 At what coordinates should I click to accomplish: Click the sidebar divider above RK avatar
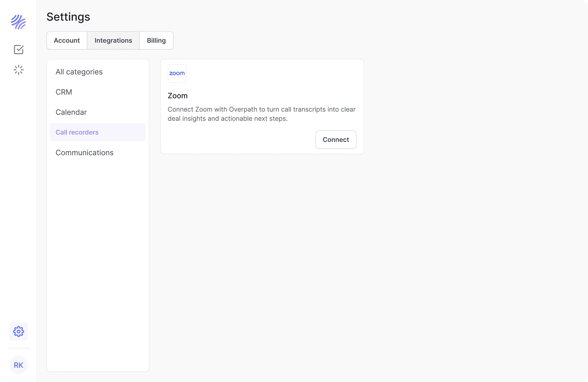click(19, 348)
